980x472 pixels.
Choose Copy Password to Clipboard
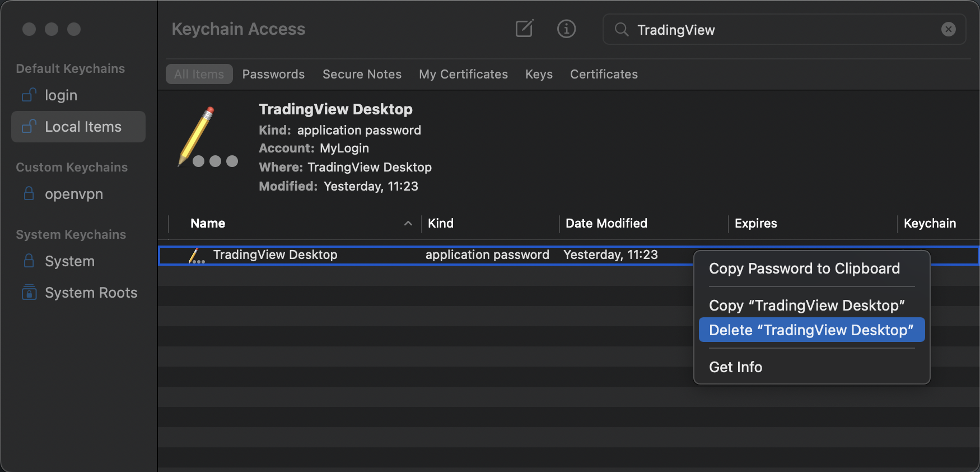point(804,269)
